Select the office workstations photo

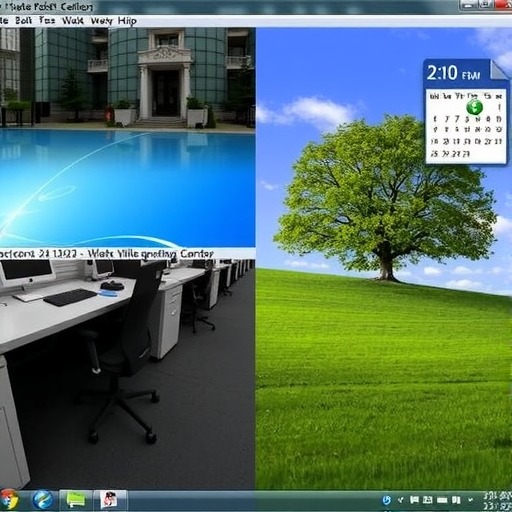[127, 374]
